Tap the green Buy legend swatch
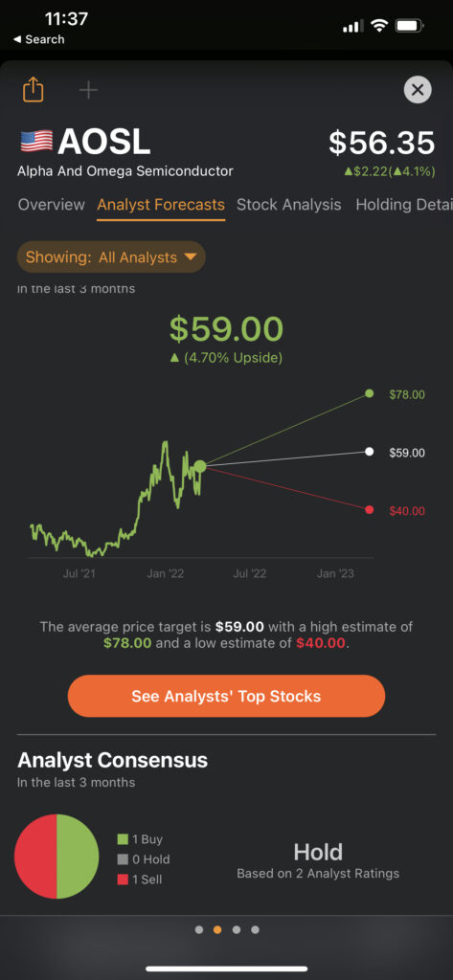 coord(123,839)
